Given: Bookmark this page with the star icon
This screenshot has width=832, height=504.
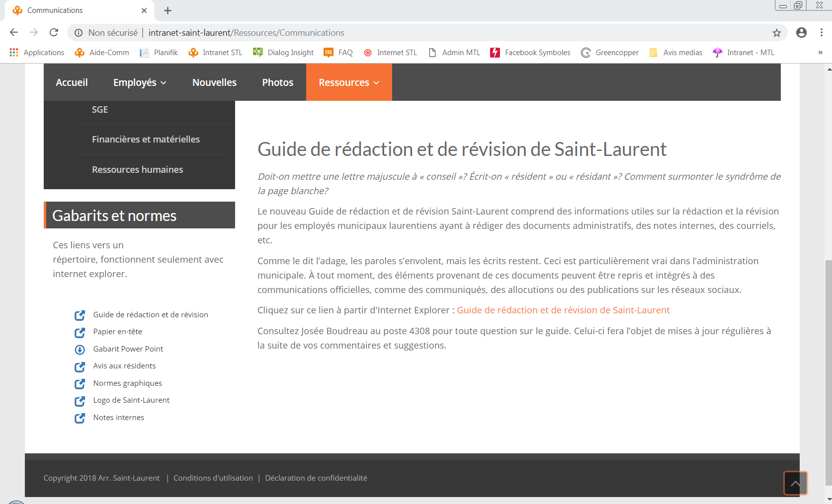Looking at the screenshot, I should coord(776,33).
